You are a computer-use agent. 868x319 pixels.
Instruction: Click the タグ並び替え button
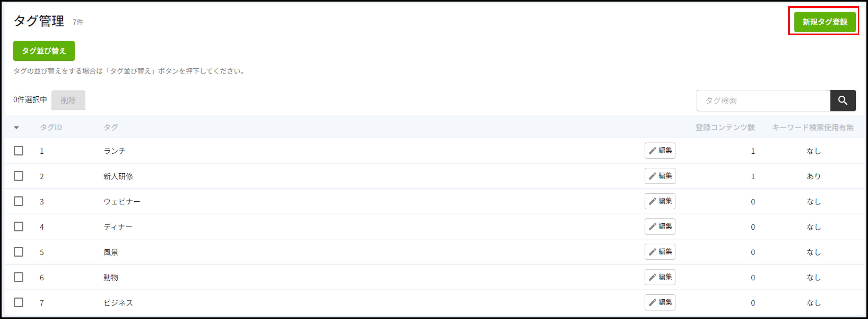click(x=44, y=51)
